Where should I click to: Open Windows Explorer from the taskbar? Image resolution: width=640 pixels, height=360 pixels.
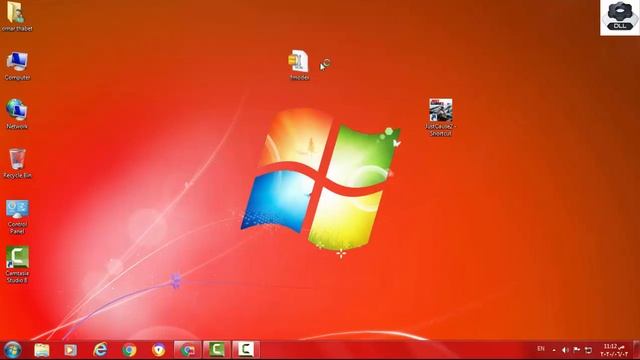point(42,350)
